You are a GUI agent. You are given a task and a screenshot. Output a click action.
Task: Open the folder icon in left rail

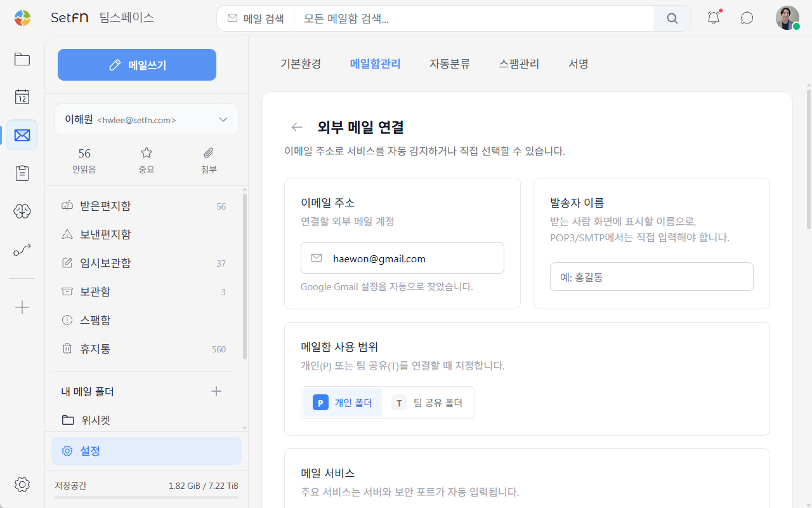pyautogui.click(x=22, y=59)
